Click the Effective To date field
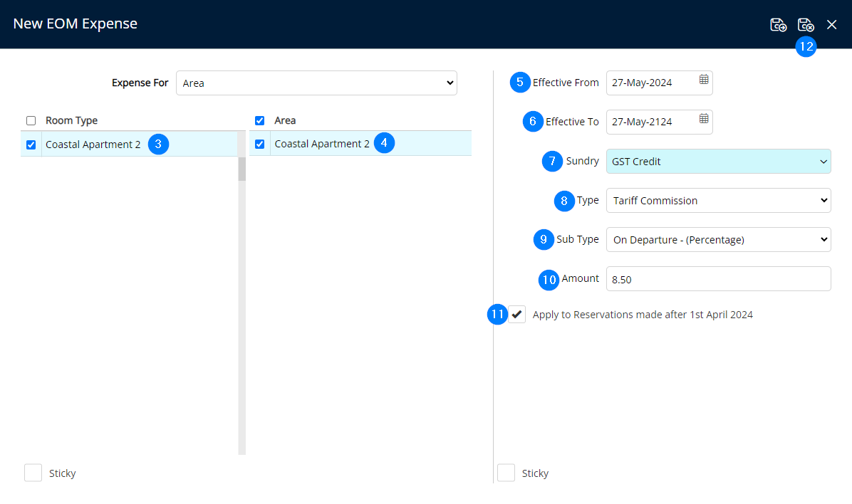 coord(650,122)
